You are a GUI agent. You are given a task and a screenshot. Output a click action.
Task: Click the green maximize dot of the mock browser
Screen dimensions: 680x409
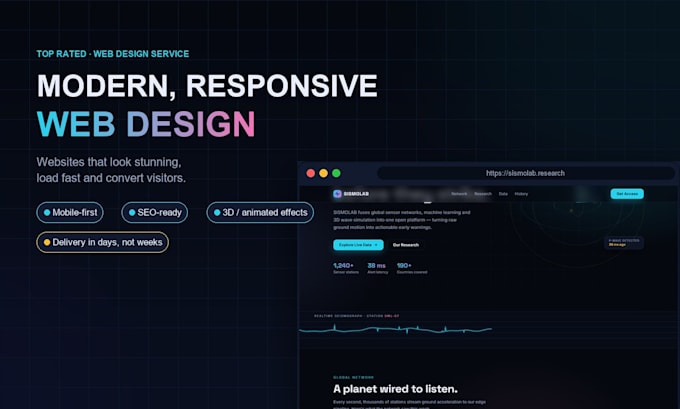[336, 173]
